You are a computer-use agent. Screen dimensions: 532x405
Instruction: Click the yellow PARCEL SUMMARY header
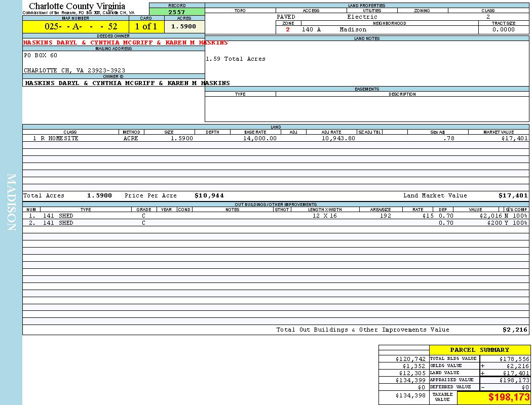click(x=479, y=350)
